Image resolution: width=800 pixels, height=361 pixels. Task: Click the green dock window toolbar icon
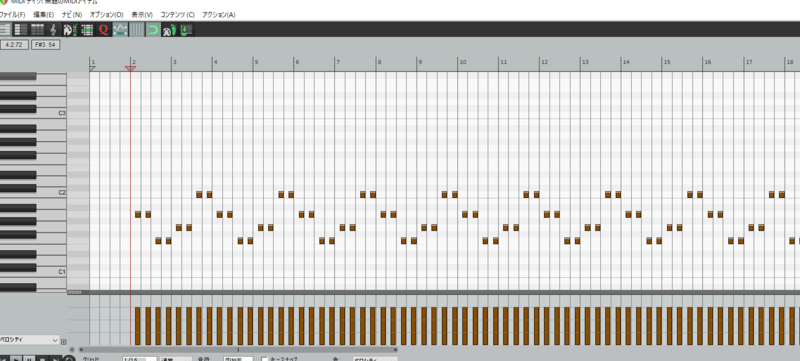click(186, 30)
